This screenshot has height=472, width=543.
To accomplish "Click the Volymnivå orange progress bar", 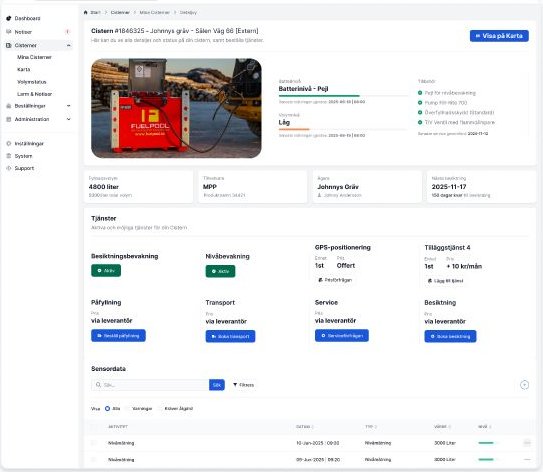I will tap(294, 129).
